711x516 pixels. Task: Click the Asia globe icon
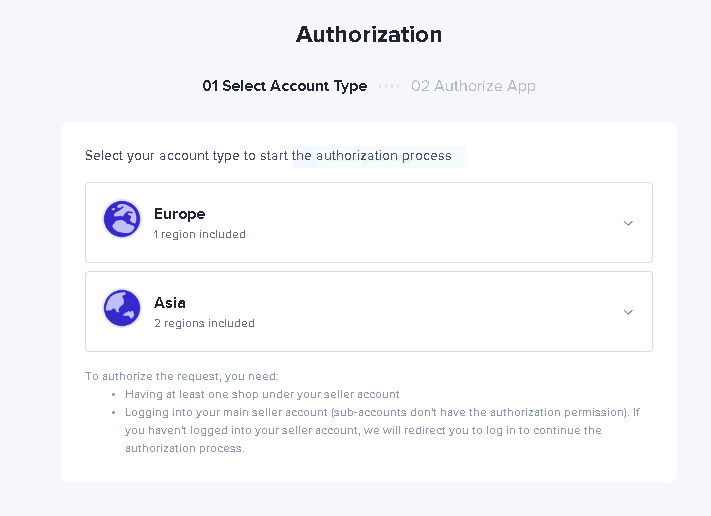tap(122, 308)
